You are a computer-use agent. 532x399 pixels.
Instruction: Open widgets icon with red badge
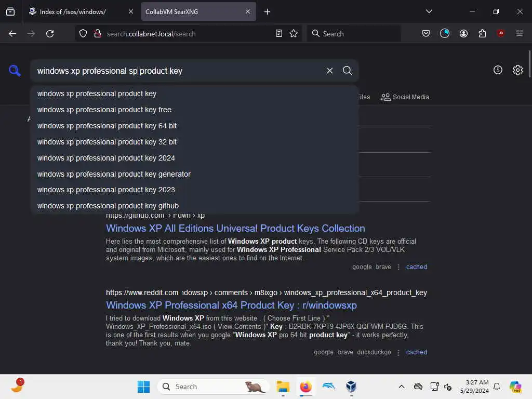16,386
